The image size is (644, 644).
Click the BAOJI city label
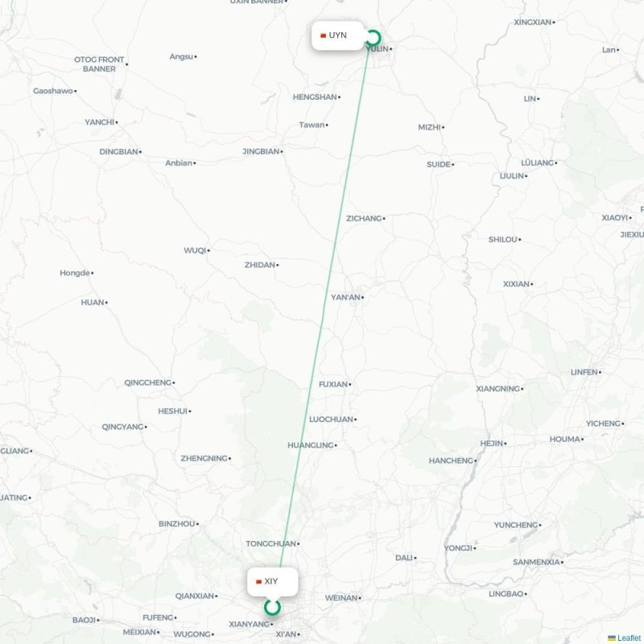(x=85, y=620)
